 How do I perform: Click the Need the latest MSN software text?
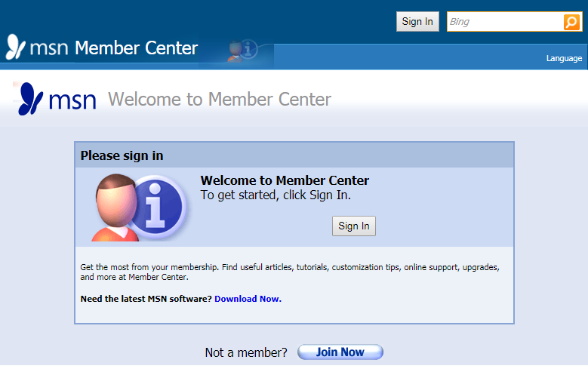(146, 299)
